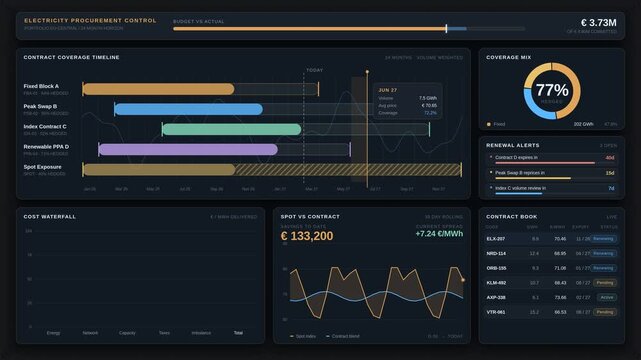
Task: Open the Peak Swap B reprices alert
Action: [551, 174]
